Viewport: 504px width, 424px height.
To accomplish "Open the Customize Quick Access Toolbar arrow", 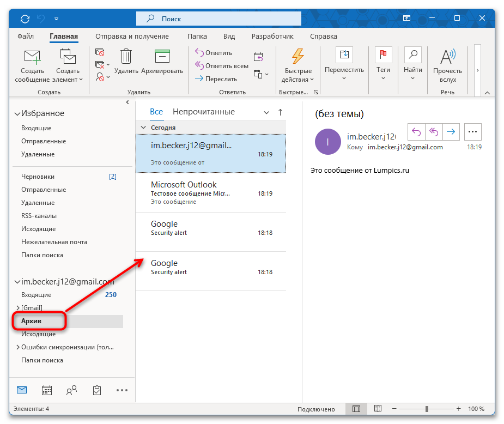I will point(56,19).
